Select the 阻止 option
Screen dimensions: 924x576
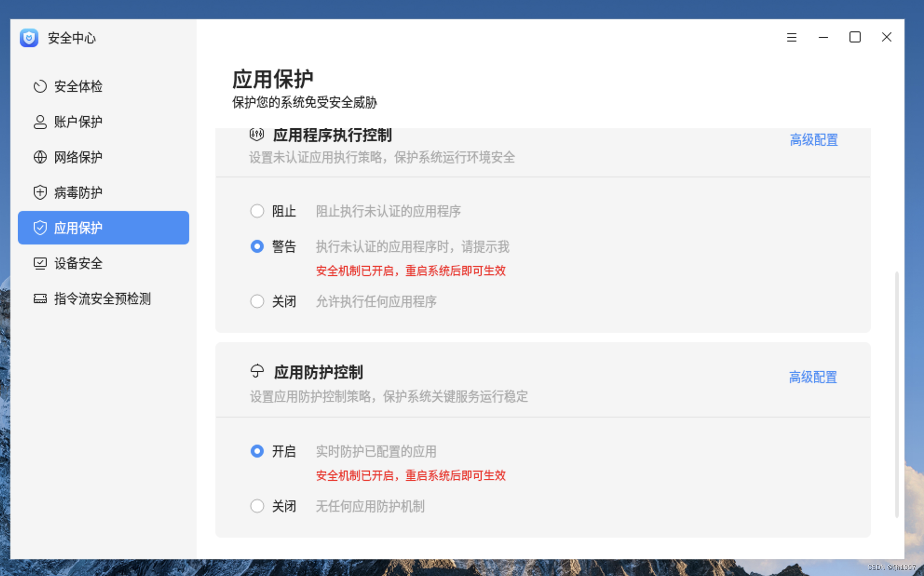click(x=257, y=211)
